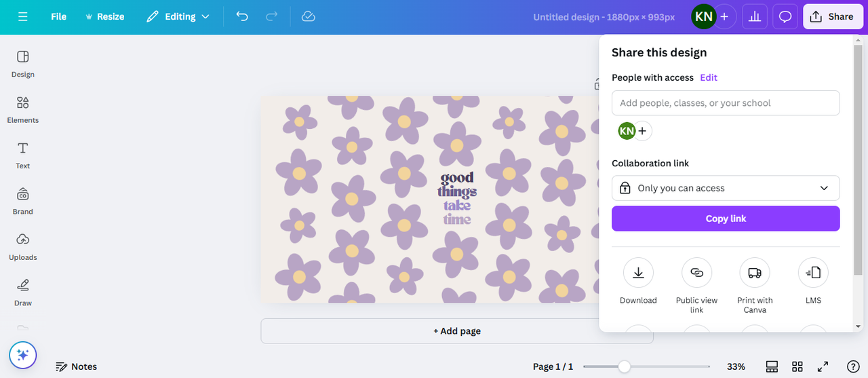
Task: Open the Elements panel
Action: click(23, 109)
